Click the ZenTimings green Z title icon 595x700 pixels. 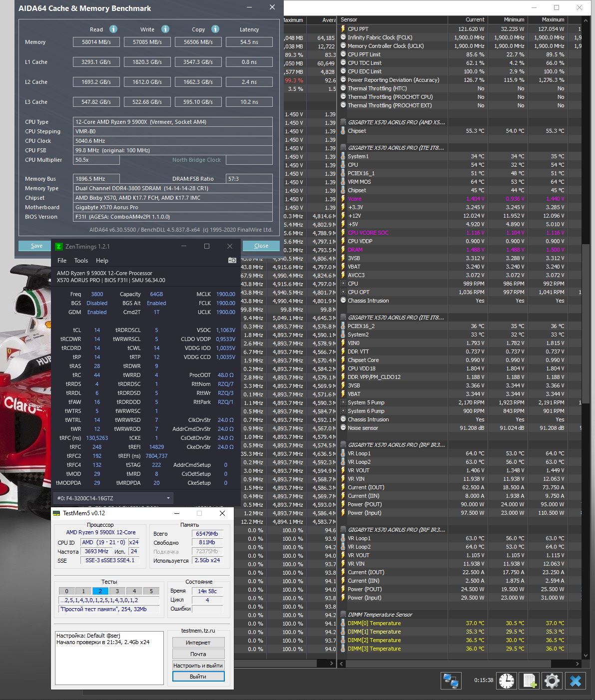pos(59,246)
